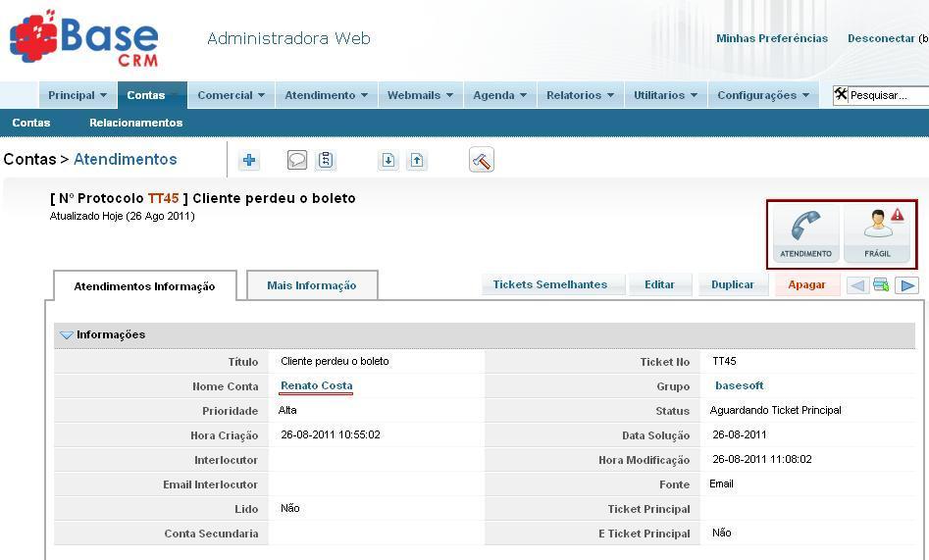Collapse the Informações section
This screenshot has width=929, height=560.
67,335
